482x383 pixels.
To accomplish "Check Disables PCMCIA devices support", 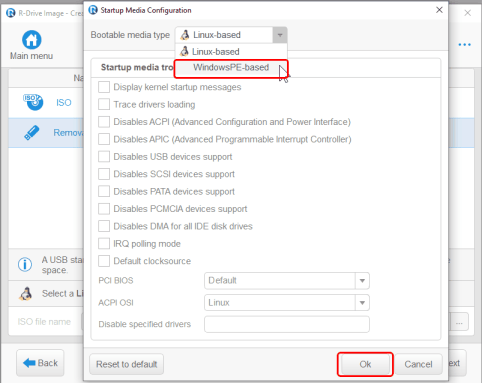I will coord(104,209).
